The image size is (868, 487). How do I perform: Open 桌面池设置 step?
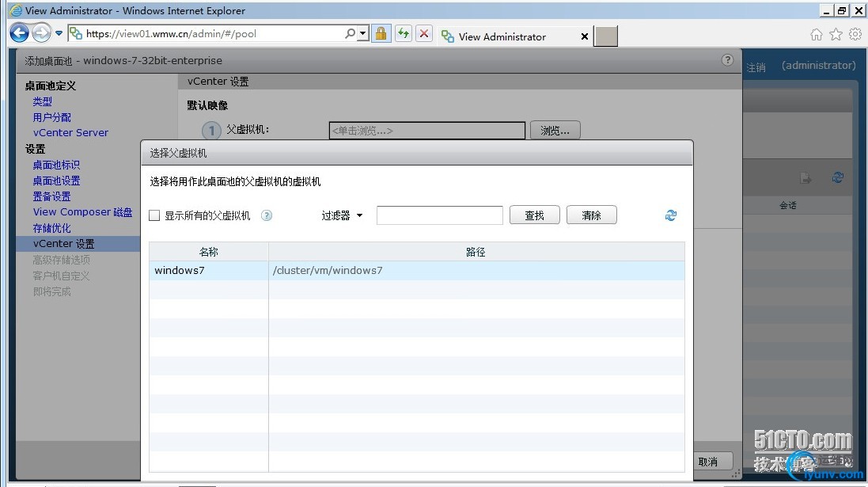pyautogui.click(x=56, y=181)
